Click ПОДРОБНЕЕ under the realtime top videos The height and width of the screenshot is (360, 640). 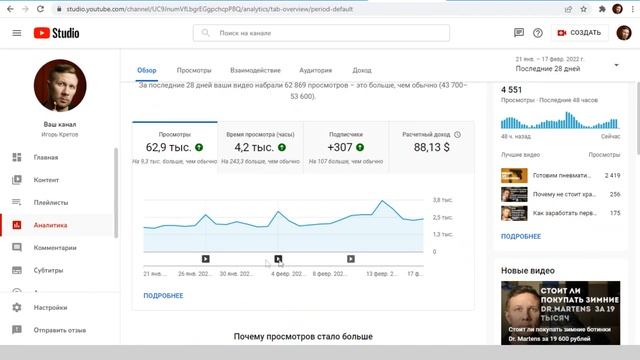pos(521,236)
